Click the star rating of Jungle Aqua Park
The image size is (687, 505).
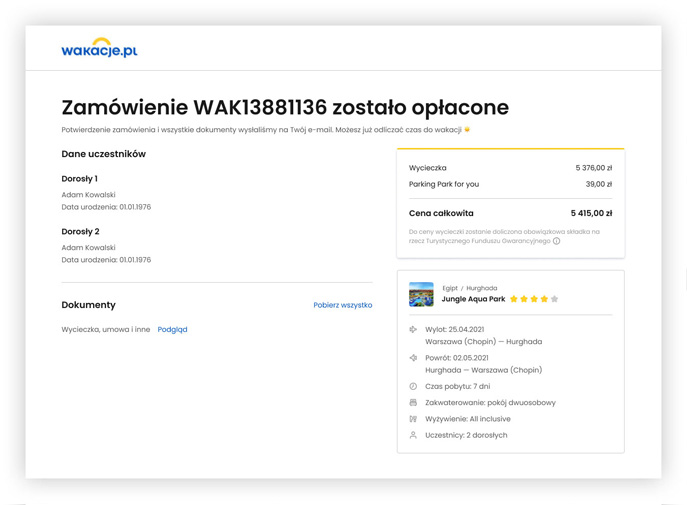click(x=534, y=299)
